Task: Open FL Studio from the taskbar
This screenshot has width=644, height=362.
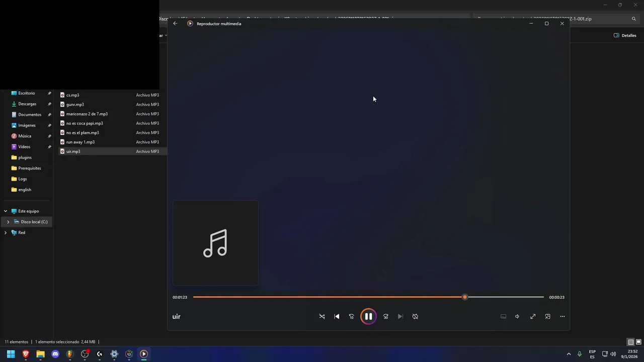Action: point(70,354)
